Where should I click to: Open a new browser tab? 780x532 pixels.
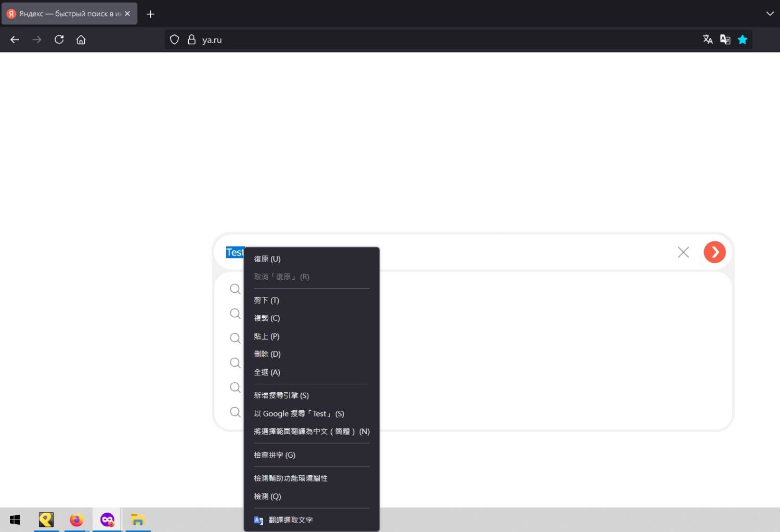(151, 14)
